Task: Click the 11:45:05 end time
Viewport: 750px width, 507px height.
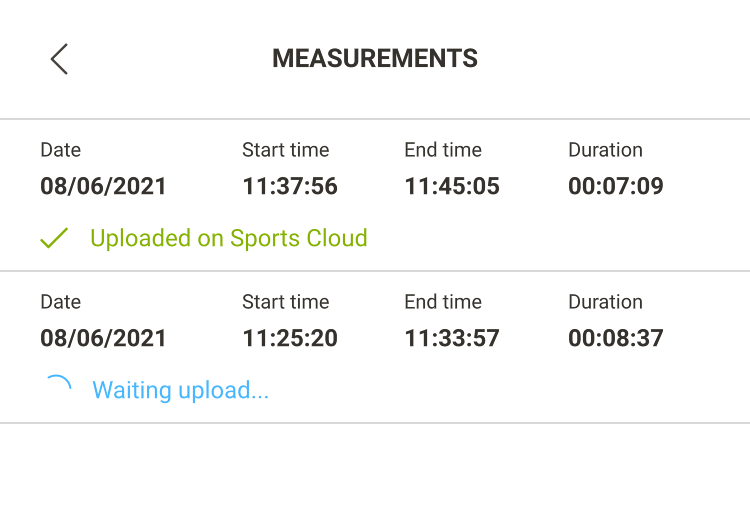Action: [452, 186]
